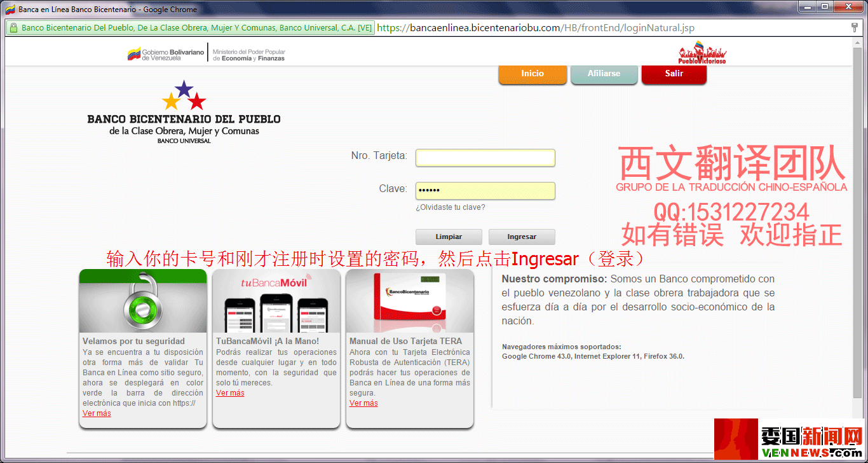This screenshot has width=868, height=463.
Task: Click the URL text in the address bar
Action: [x=536, y=28]
